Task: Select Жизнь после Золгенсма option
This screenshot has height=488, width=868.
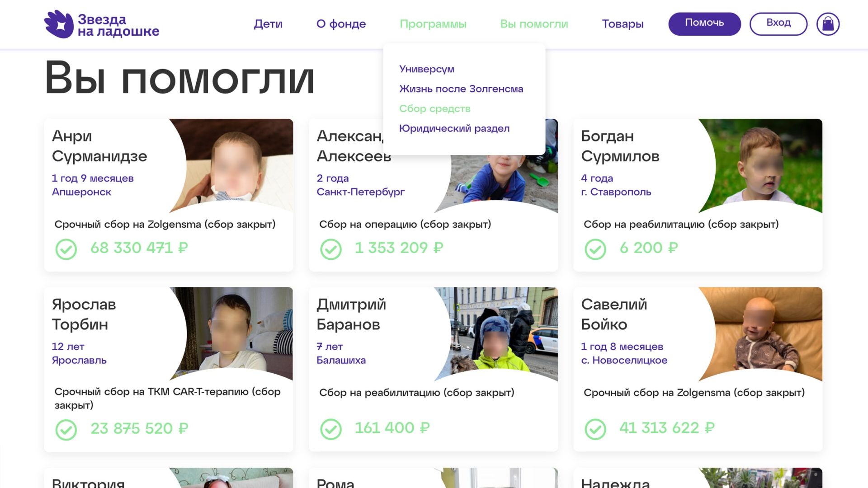Action: (x=461, y=89)
